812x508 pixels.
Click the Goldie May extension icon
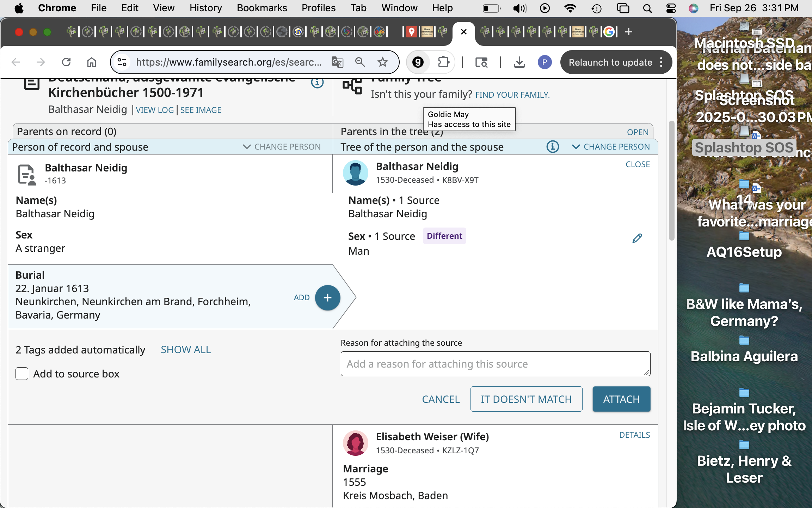(418, 62)
